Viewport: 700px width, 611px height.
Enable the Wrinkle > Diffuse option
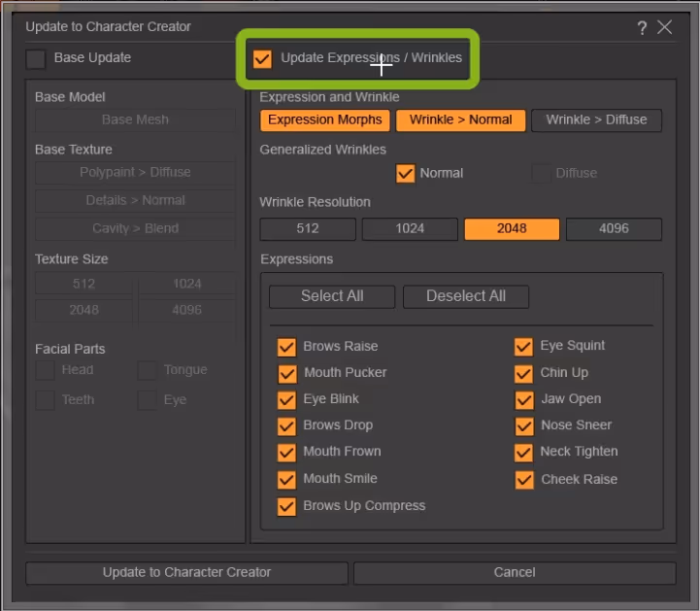pos(596,120)
